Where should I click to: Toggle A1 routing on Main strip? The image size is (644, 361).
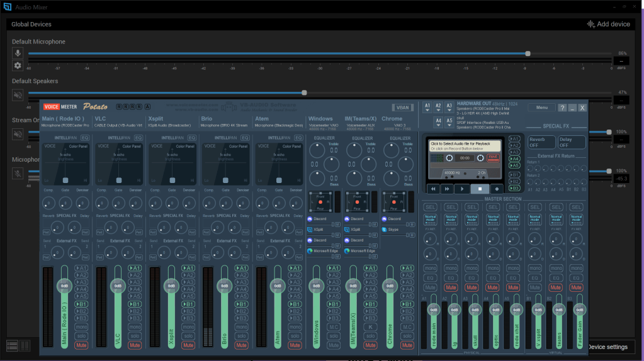pyautogui.click(x=81, y=269)
